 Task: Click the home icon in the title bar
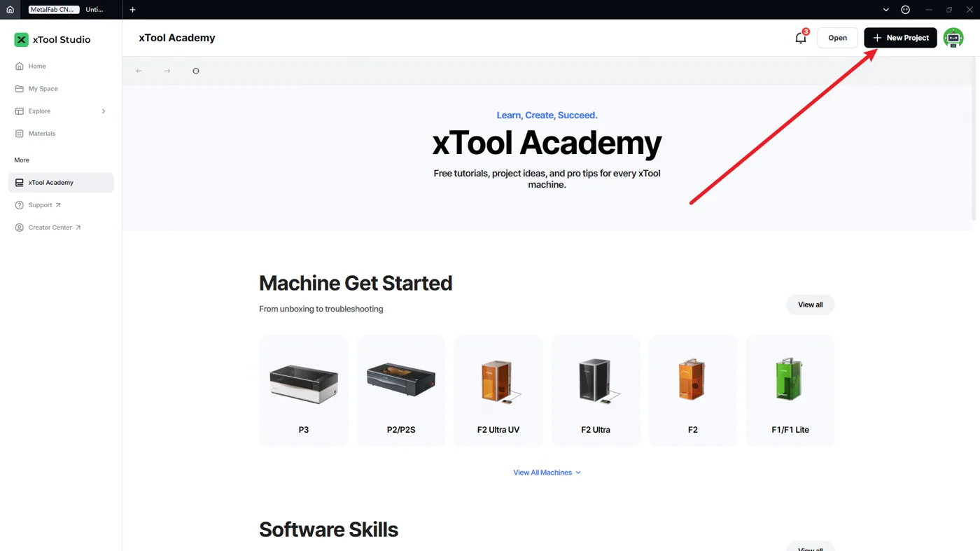[x=10, y=10]
